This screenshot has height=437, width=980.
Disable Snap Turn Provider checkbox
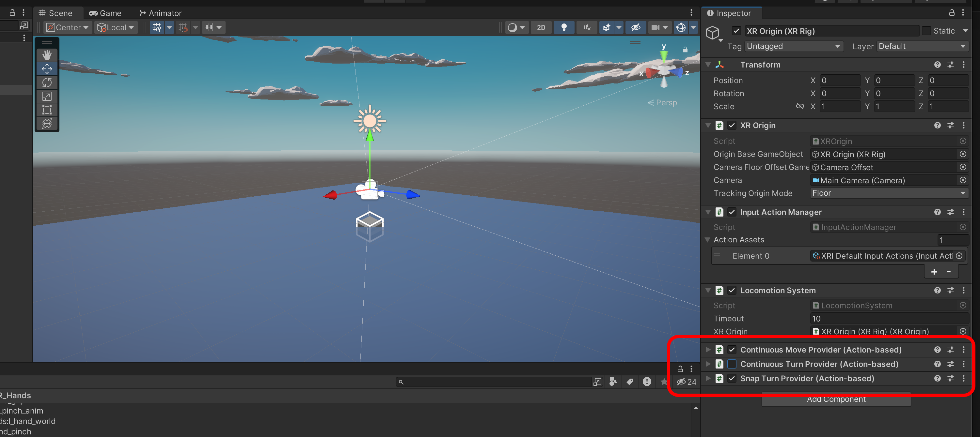click(732, 379)
